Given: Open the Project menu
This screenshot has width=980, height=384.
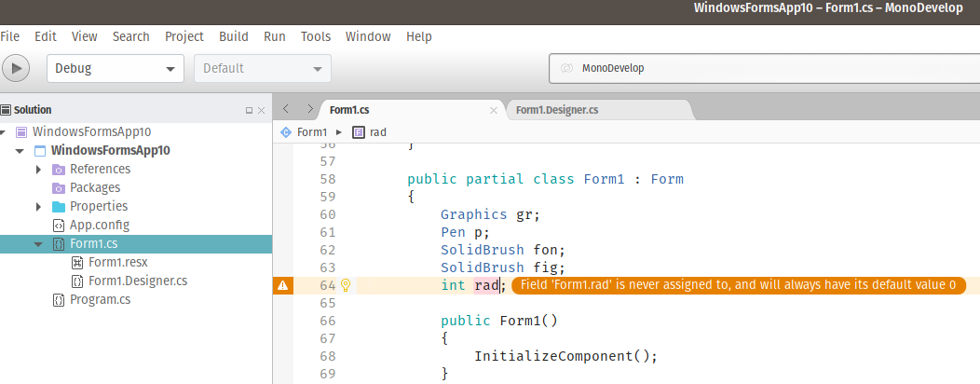Looking at the screenshot, I should click(184, 36).
